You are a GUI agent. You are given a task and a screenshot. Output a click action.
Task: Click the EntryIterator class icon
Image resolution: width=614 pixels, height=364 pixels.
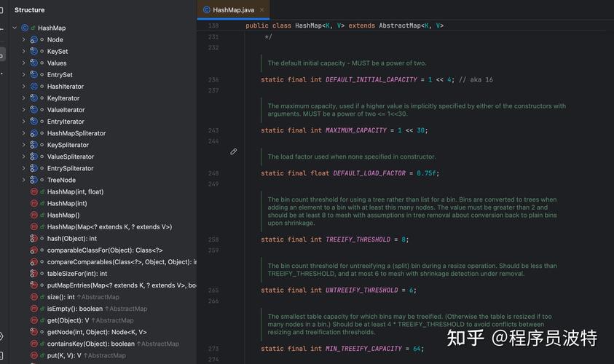[34, 122]
